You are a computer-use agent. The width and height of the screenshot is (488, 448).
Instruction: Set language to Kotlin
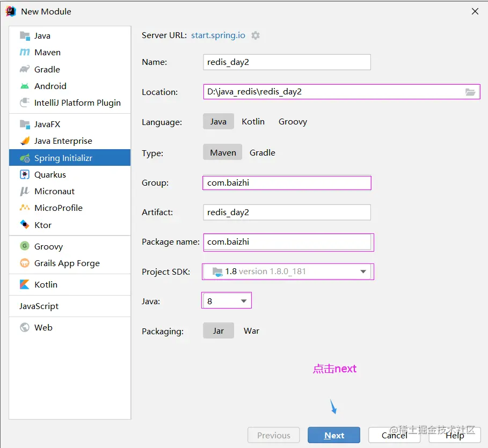(253, 121)
